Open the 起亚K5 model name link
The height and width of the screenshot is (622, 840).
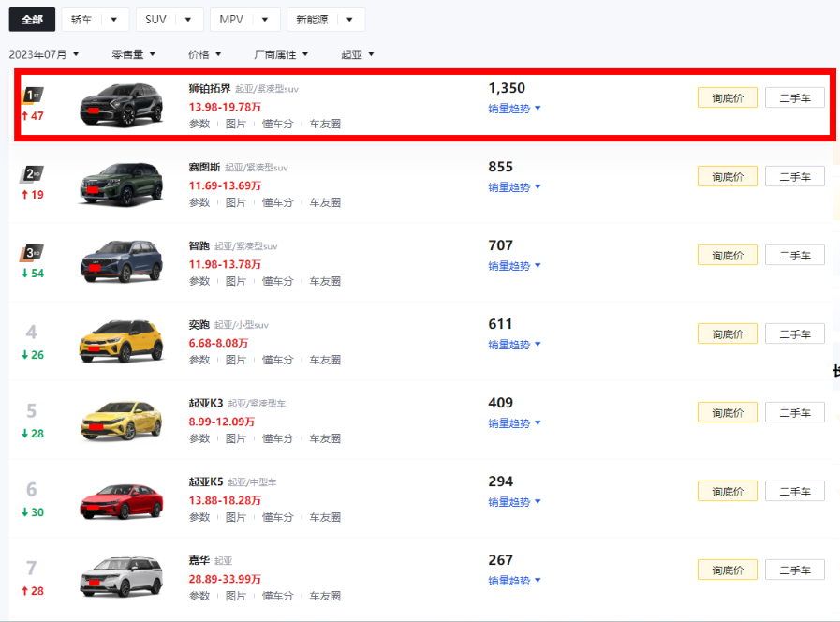click(x=206, y=482)
